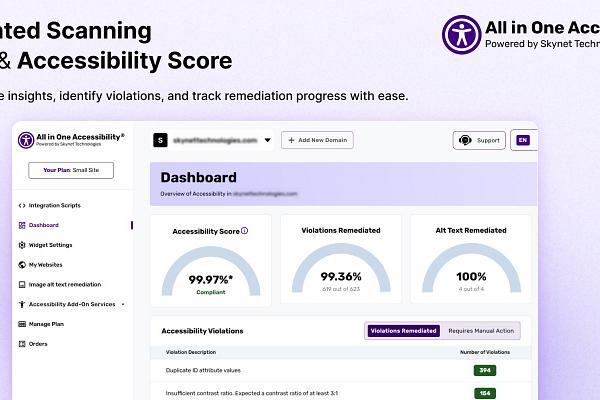This screenshot has width=600, height=400.
Task: Click the green 394 violations badge
Action: [x=485, y=371]
